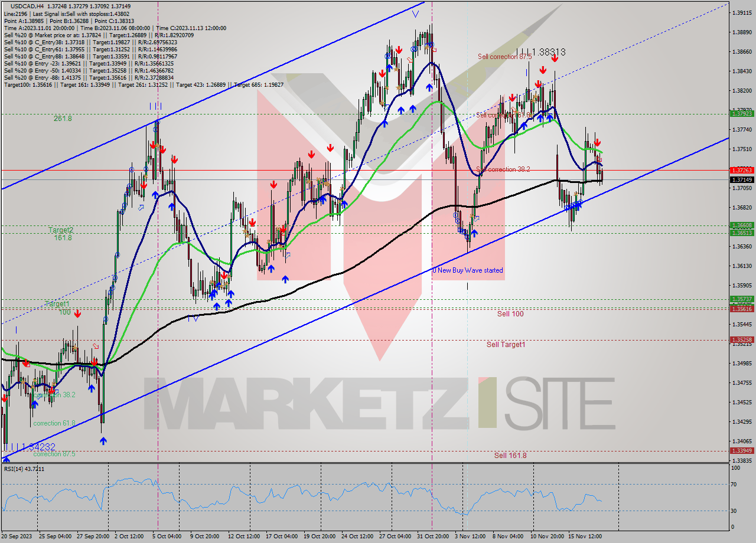Click the '15 Nov 12:00' time axis label
The width and height of the screenshot is (756, 543).
pos(585,537)
